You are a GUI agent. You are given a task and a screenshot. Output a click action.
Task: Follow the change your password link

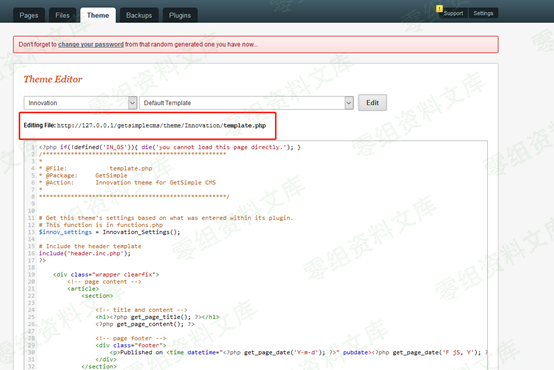[91, 45]
